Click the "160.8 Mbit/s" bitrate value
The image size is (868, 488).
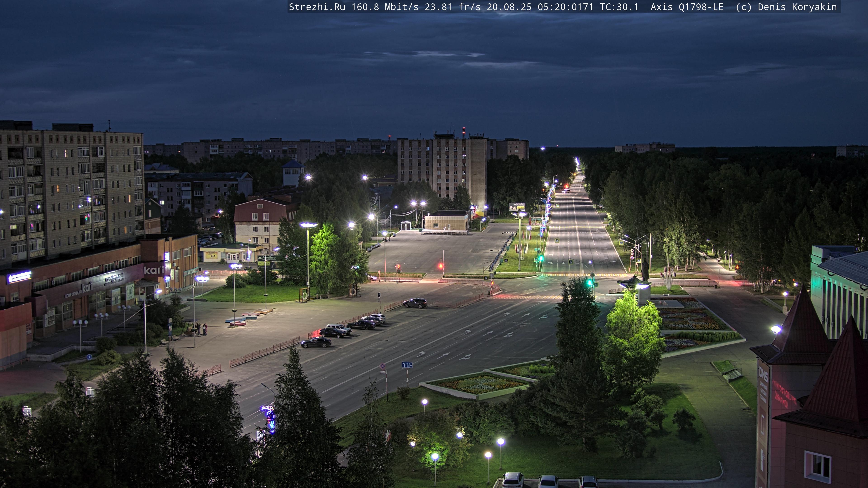(x=385, y=7)
